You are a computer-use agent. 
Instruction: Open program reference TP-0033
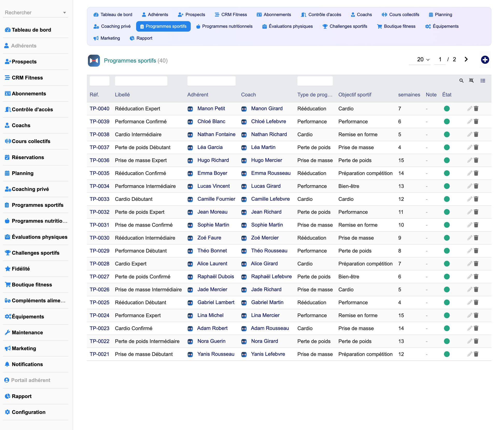[99, 199]
